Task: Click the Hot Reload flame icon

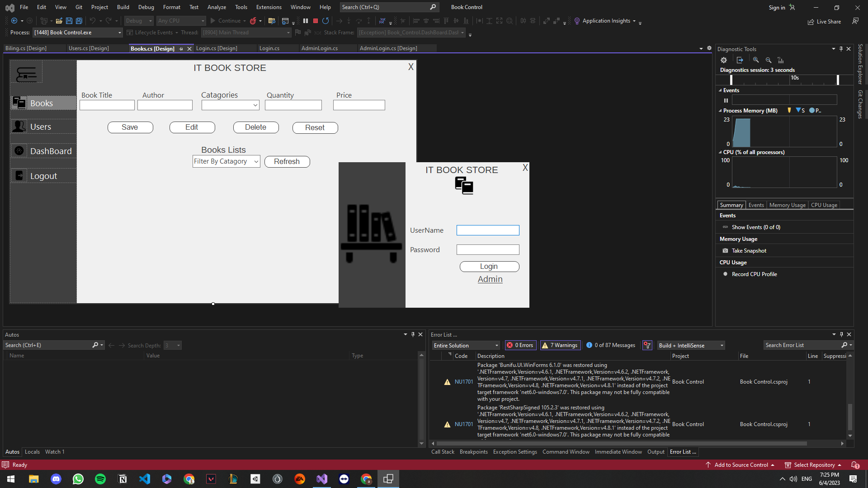Action: coord(253,21)
